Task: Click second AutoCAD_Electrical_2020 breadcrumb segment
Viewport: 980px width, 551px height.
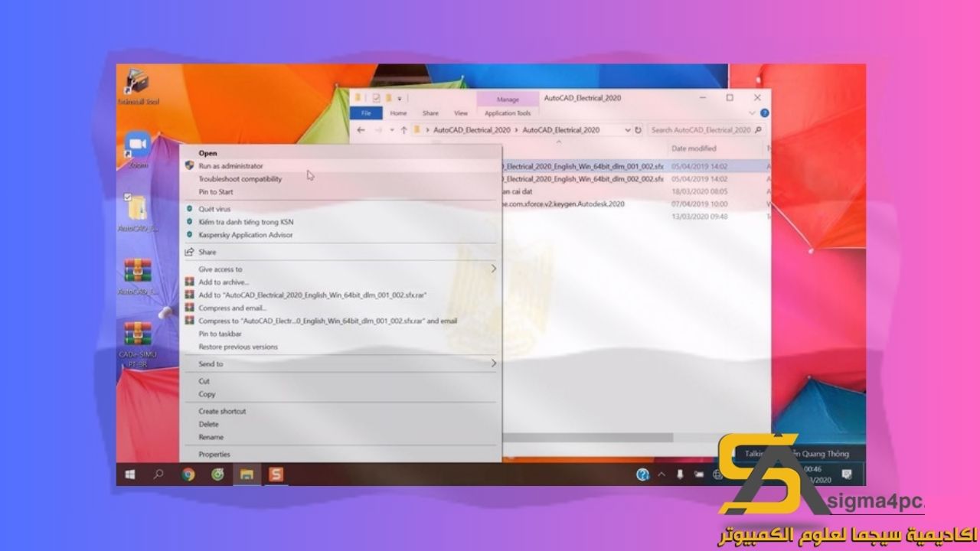Action: 560,130
